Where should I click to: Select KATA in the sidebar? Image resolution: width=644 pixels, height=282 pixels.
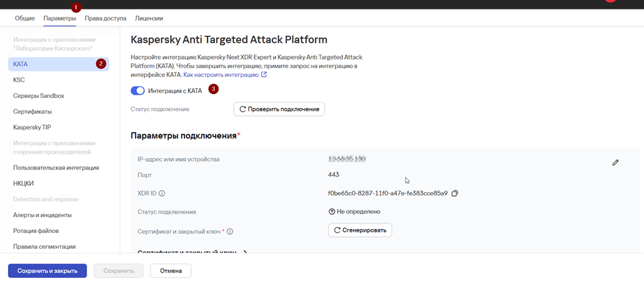[x=58, y=64]
